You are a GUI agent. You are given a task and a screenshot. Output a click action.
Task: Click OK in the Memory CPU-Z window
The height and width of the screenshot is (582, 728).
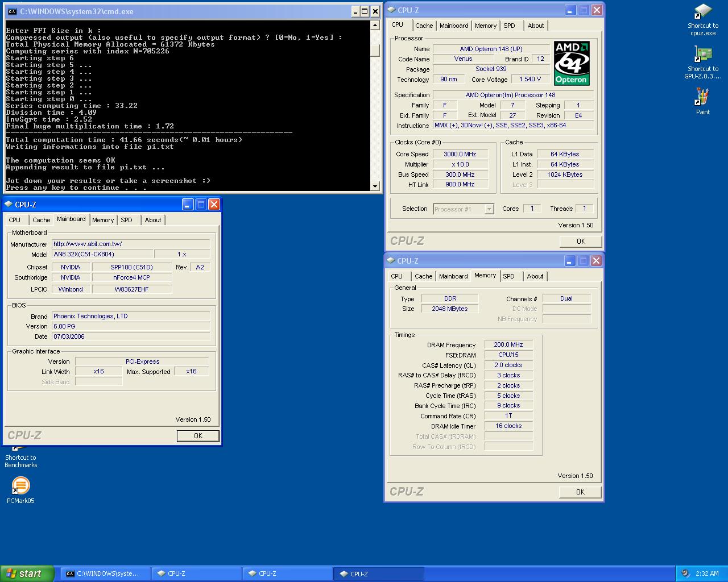580,492
